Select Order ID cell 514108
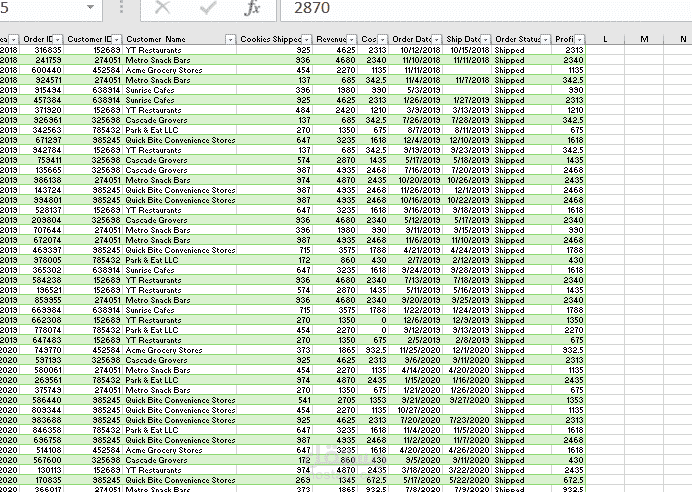Viewport: 692px width, 492px height. coord(42,450)
